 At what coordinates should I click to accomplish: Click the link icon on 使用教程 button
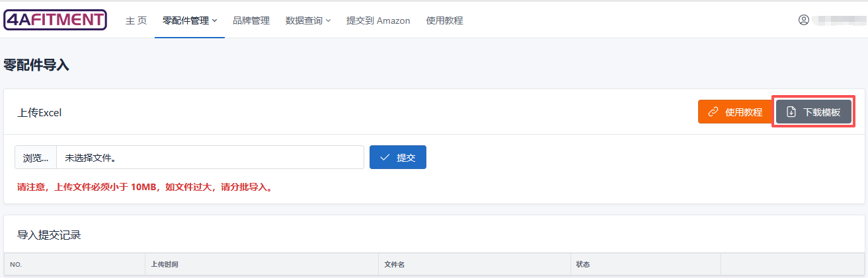pos(713,112)
